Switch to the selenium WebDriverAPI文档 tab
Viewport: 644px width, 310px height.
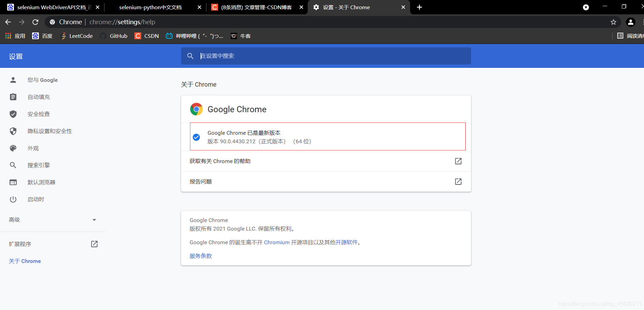[53, 7]
